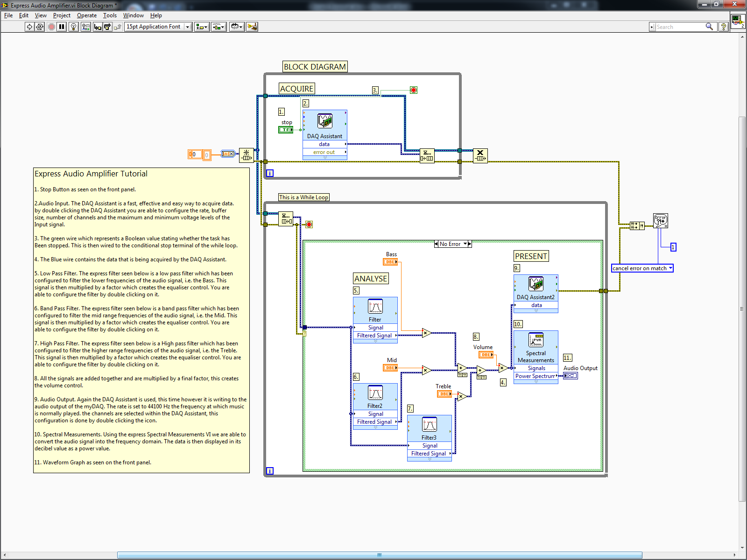This screenshot has width=747, height=560.
Task: Go to next case with right arrow
Action: [470, 244]
